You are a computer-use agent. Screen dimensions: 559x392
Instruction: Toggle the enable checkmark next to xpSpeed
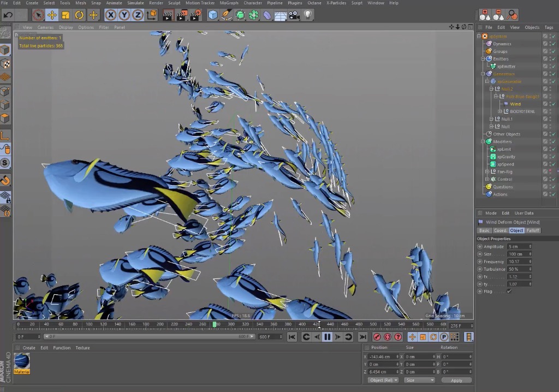pos(553,164)
